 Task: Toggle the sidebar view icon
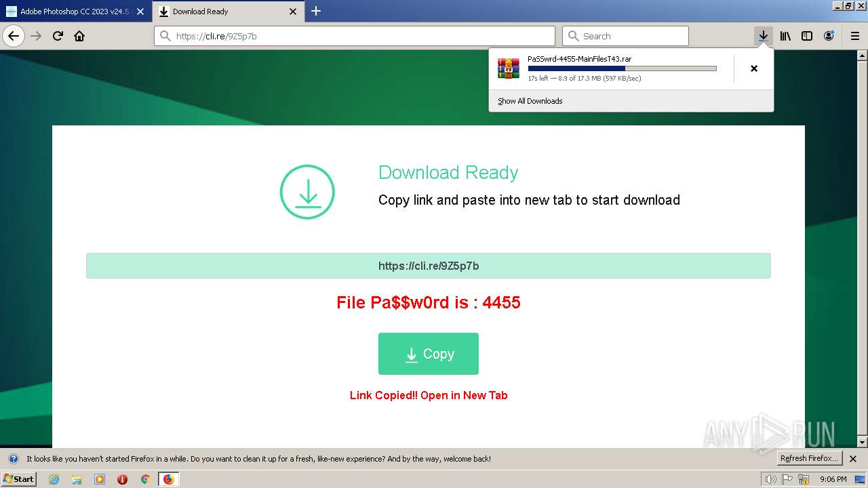coord(807,36)
